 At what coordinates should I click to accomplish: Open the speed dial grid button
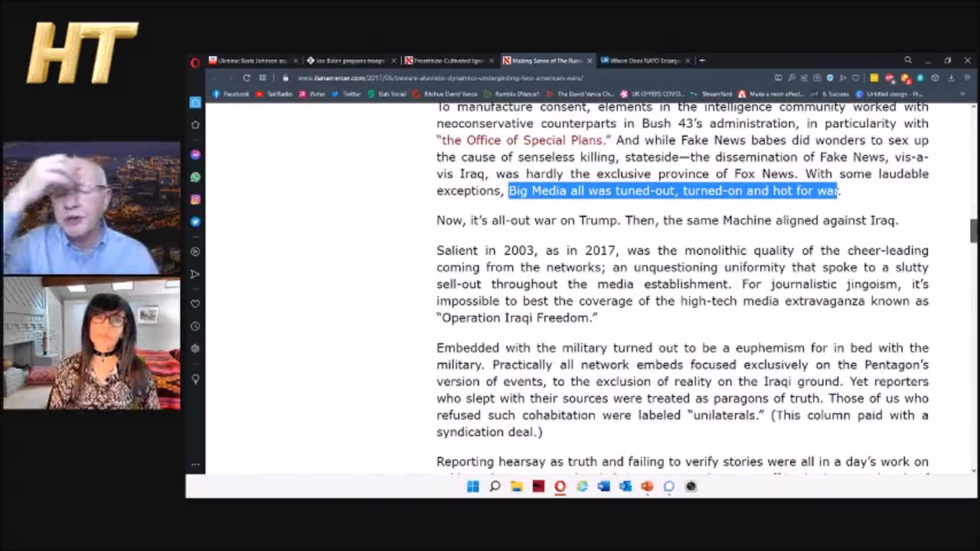click(x=263, y=77)
